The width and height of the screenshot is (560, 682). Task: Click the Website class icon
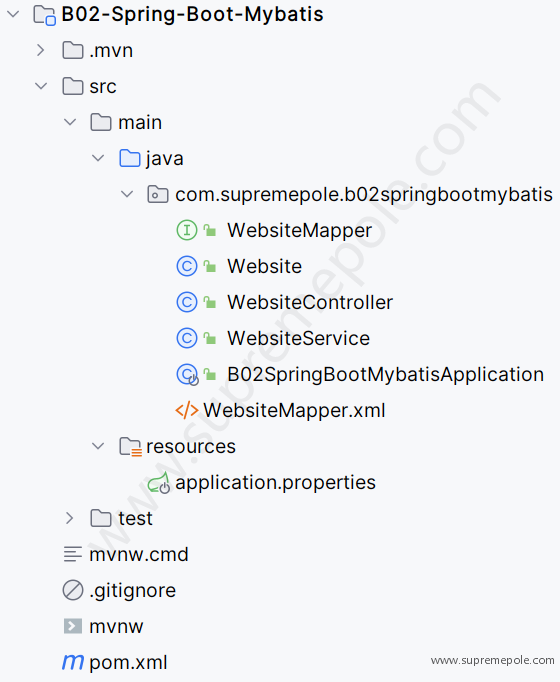(187, 266)
